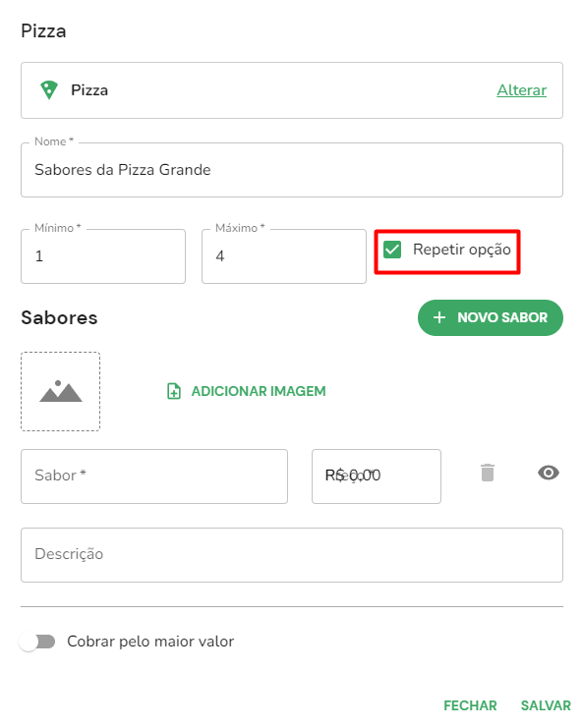Click Adicionar Imagem button
Image resolution: width=582 pixels, height=728 pixels.
coord(246,391)
